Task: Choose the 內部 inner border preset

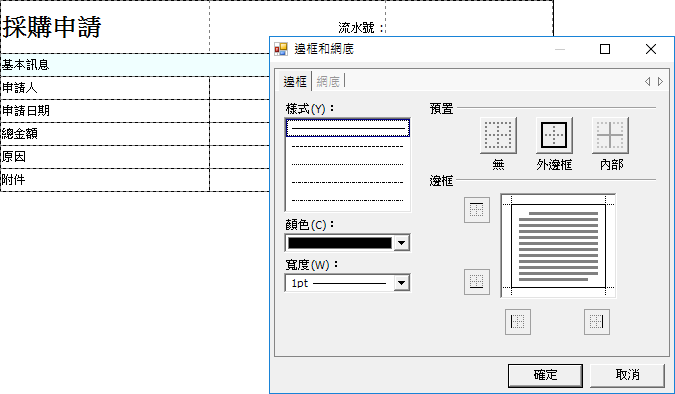Action: click(610, 135)
